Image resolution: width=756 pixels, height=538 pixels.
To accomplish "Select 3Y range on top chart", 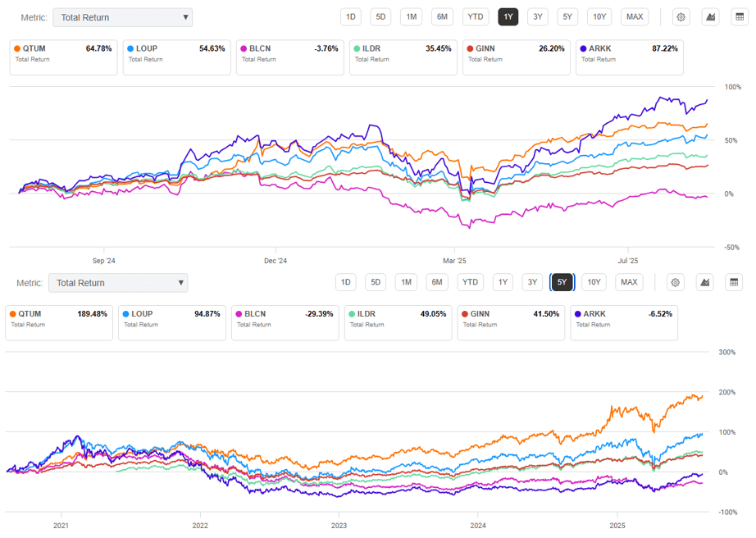I will (x=538, y=17).
